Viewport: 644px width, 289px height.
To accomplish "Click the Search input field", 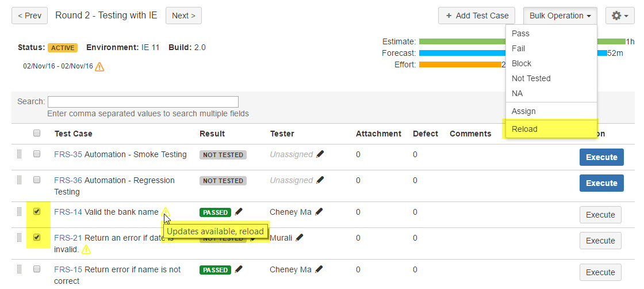I will tap(143, 102).
